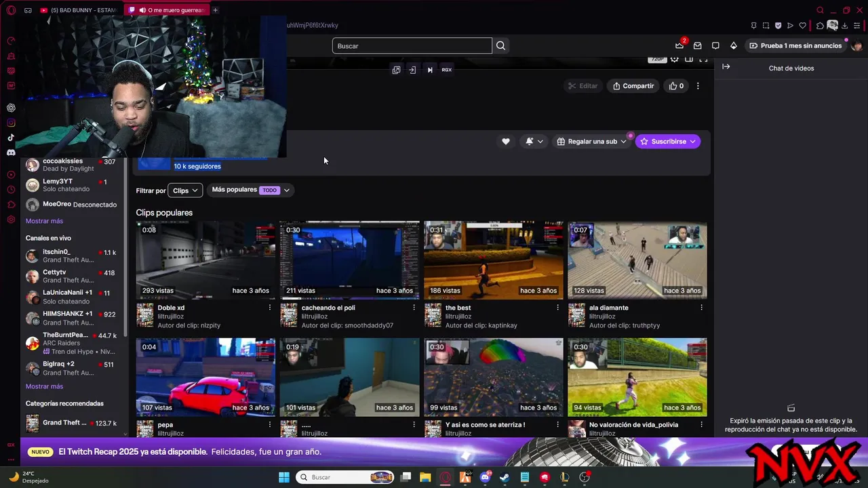Open sidebar settings gear icon
The height and width of the screenshot is (488, 868).
tap(11, 220)
